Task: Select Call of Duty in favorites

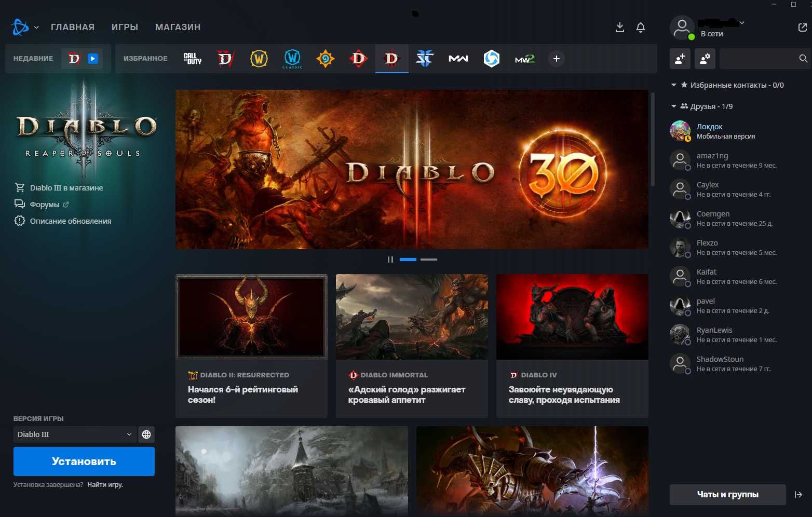Action: point(193,59)
